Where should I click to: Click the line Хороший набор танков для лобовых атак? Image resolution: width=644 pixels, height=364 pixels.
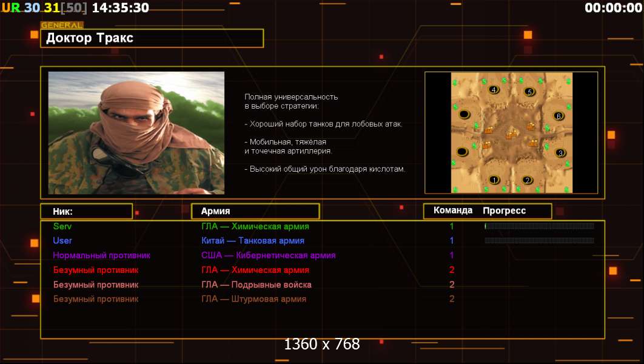(323, 124)
